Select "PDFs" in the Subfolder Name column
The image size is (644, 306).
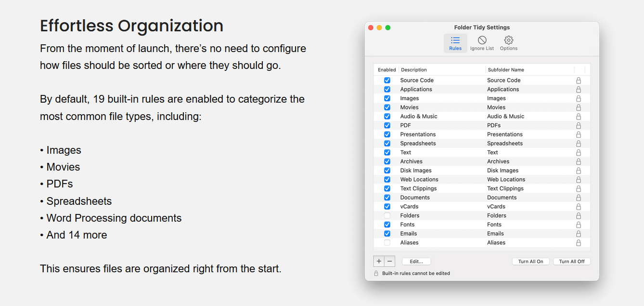point(494,125)
